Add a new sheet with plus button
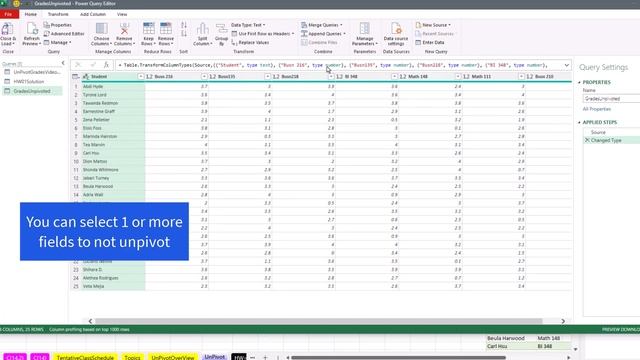This screenshot has width=640, height=360. pos(265,358)
